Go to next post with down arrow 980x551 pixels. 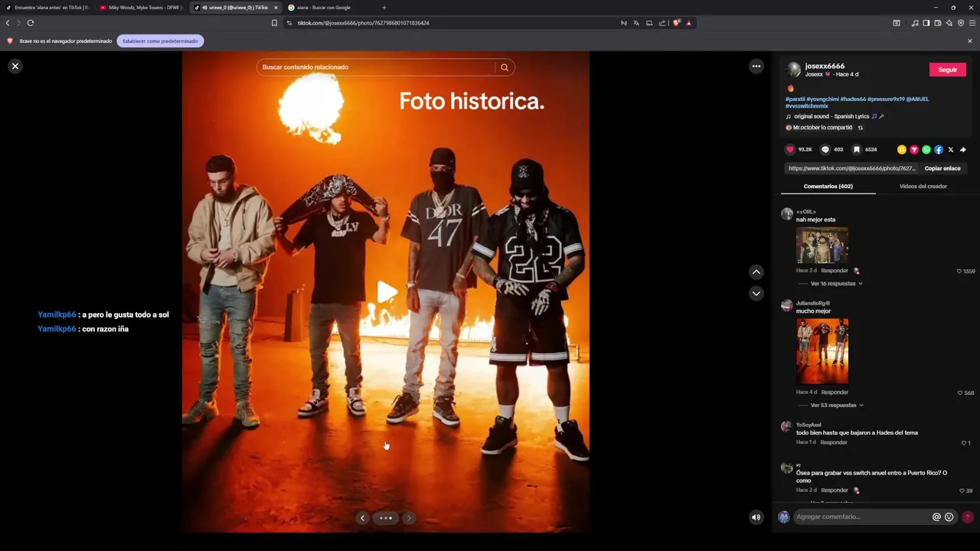pos(756,293)
